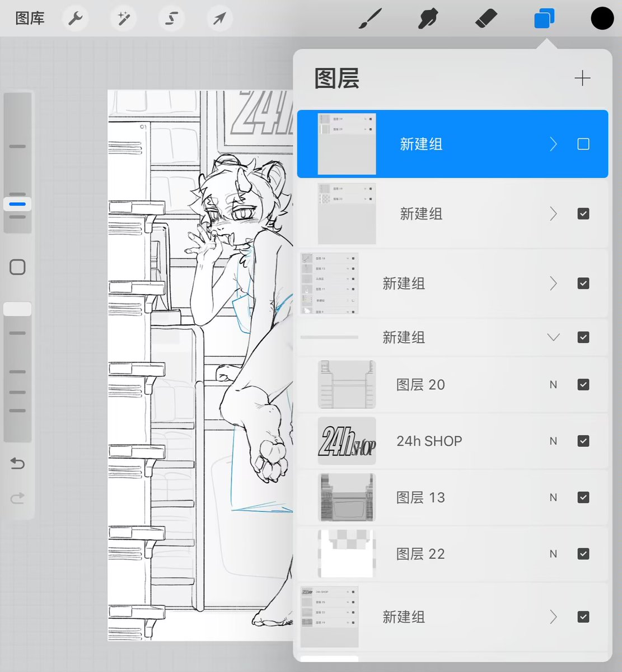Open the Actions wrench menu
The width and height of the screenshot is (622, 672).
76,18
